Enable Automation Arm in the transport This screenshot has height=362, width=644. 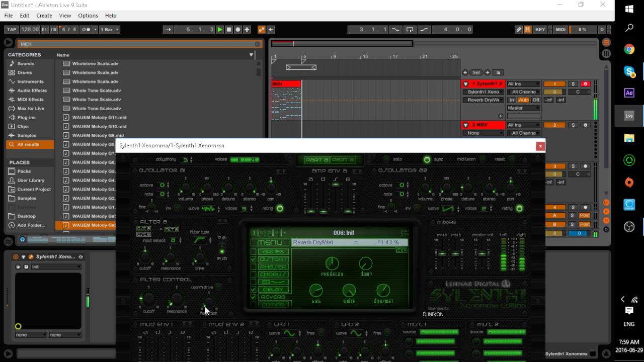262,30
